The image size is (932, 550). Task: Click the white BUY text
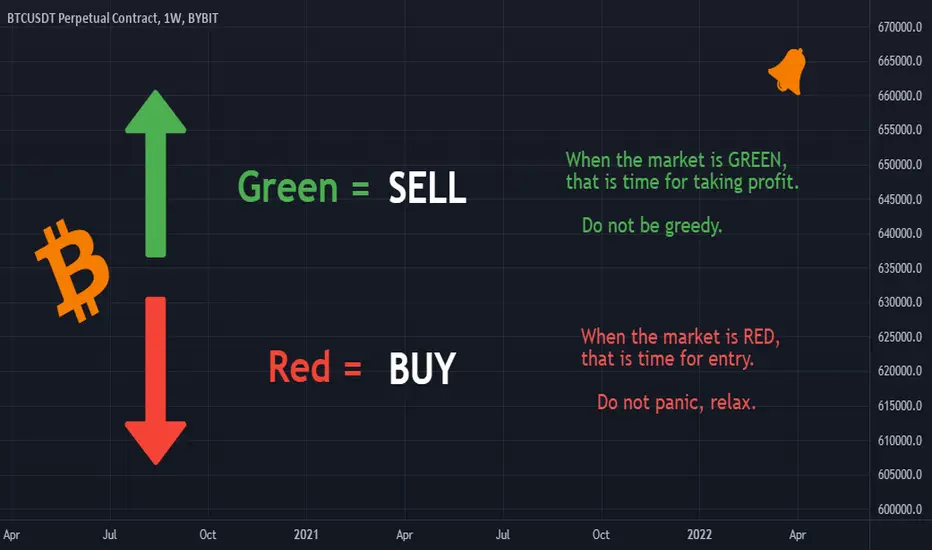point(422,368)
